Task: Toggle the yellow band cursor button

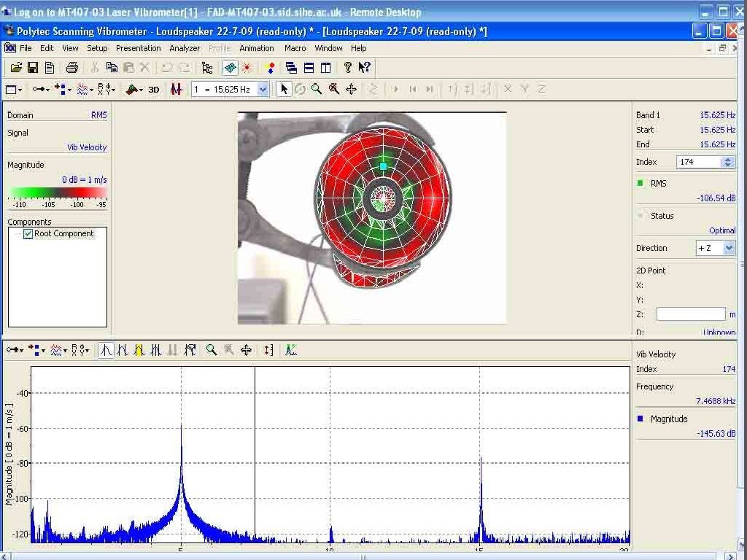Action: [139, 350]
